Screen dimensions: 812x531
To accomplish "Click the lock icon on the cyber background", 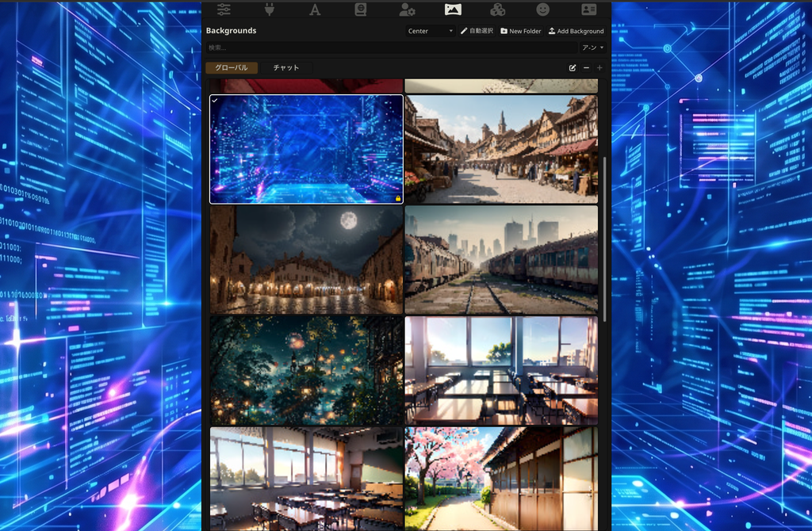I will pos(398,198).
